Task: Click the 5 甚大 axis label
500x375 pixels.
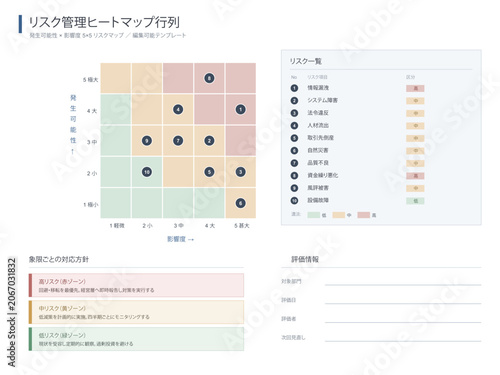Action: tap(241, 226)
